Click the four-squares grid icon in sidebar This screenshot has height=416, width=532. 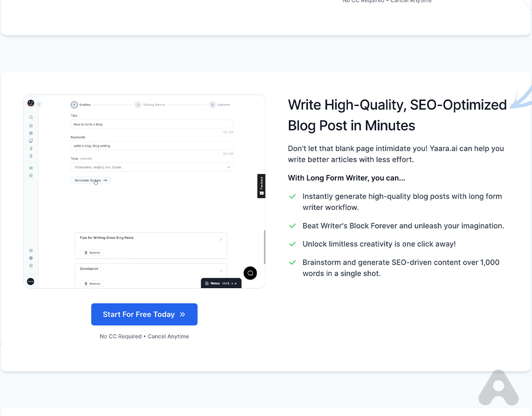31,133
